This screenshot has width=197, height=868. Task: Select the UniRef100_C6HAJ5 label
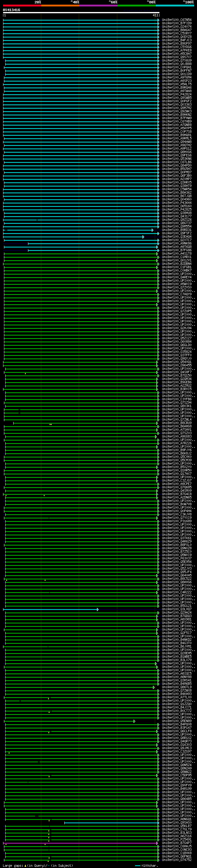[177, 846]
